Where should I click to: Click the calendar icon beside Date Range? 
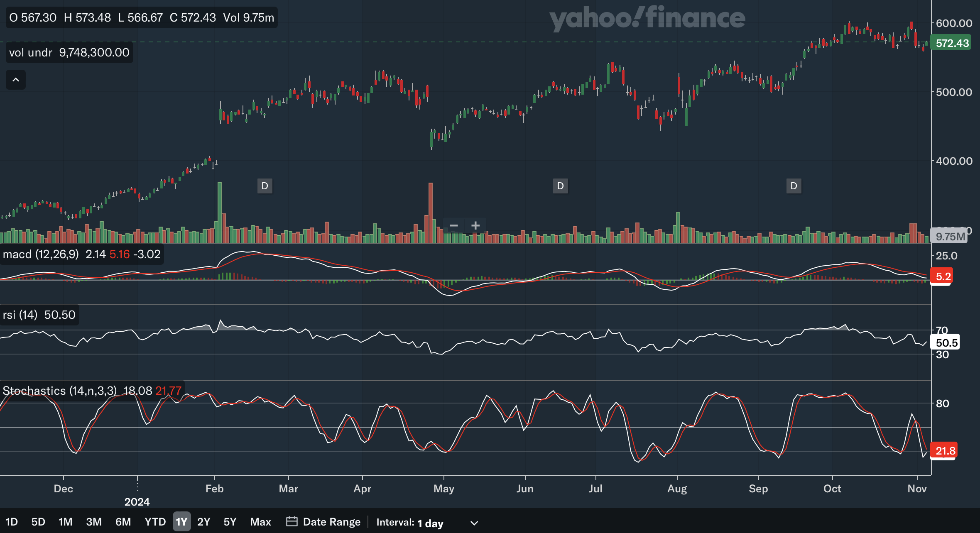292,521
